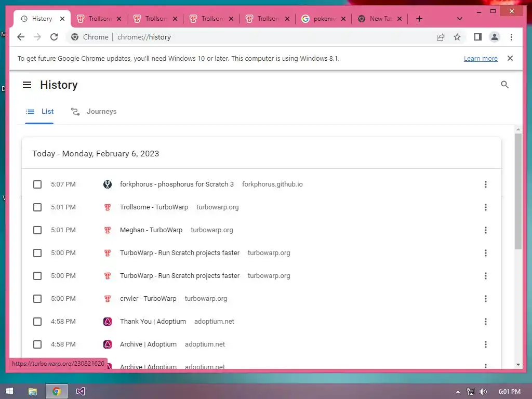The image size is (532, 399).
Task: Open more actions for Thank You | Adoptium
Action: 486,321
